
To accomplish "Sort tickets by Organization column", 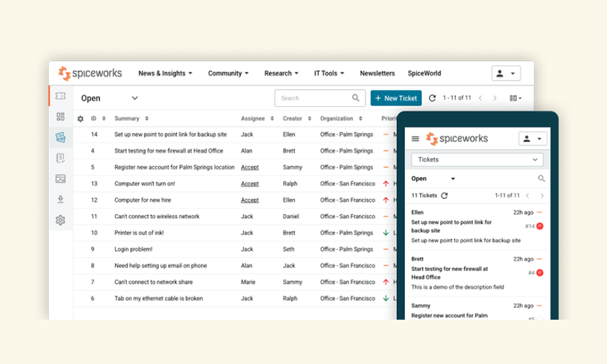I will [361, 119].
